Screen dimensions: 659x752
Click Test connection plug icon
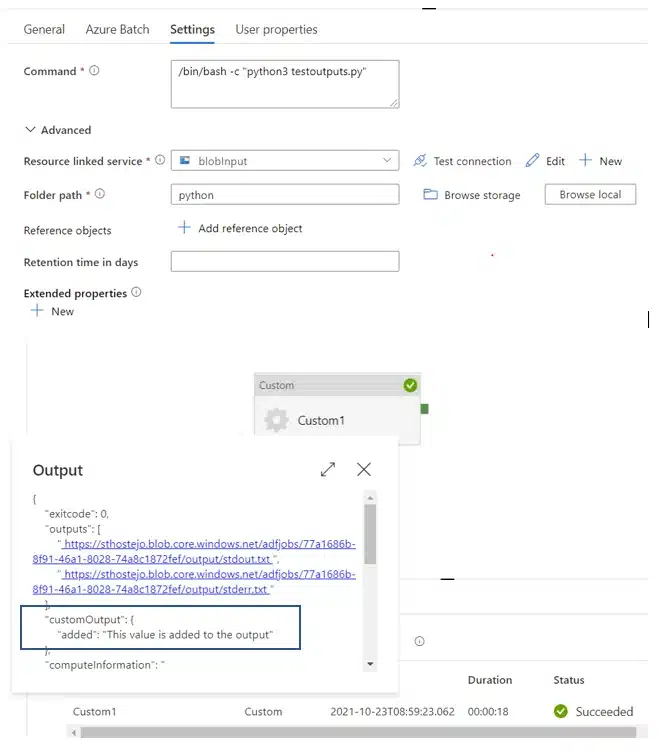click(420, 161)
